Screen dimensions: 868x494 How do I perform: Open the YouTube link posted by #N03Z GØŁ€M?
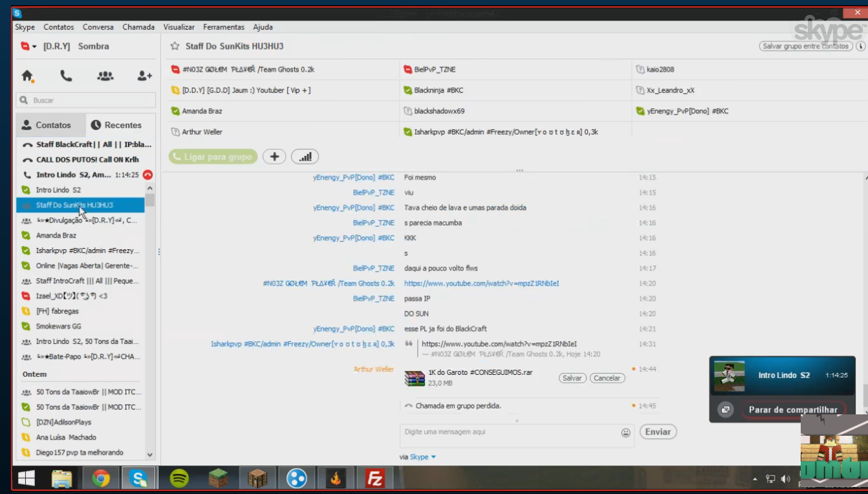pyautogui.click(x=481, y=284)
